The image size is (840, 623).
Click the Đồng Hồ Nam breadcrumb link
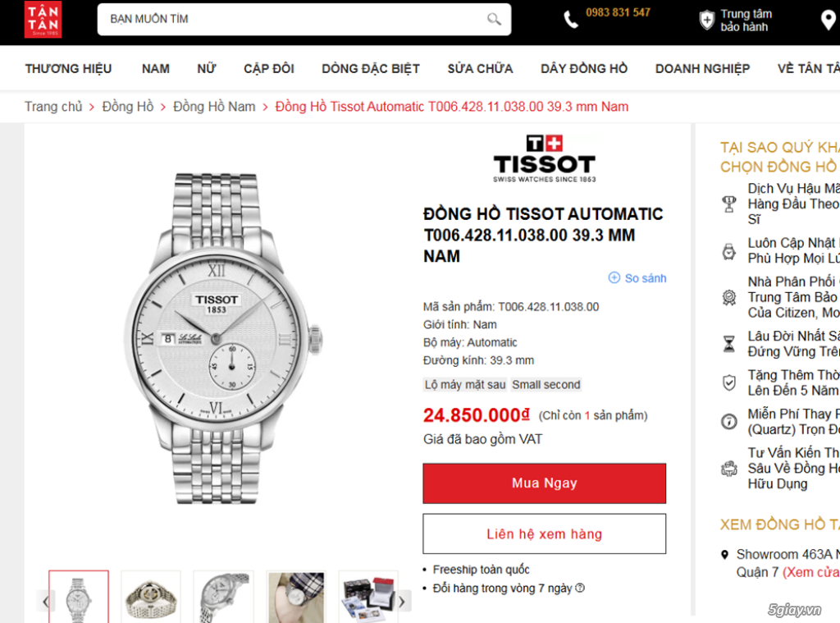pos(215,107)
